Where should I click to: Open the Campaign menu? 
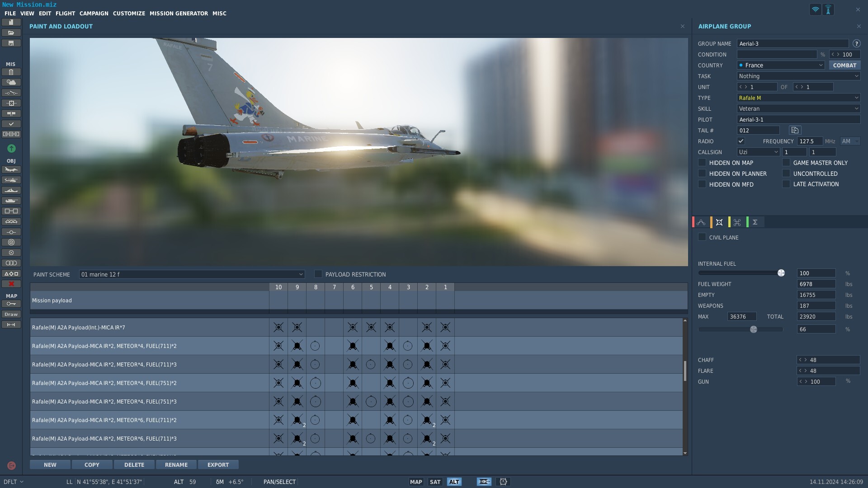click(x=94, y=14)
